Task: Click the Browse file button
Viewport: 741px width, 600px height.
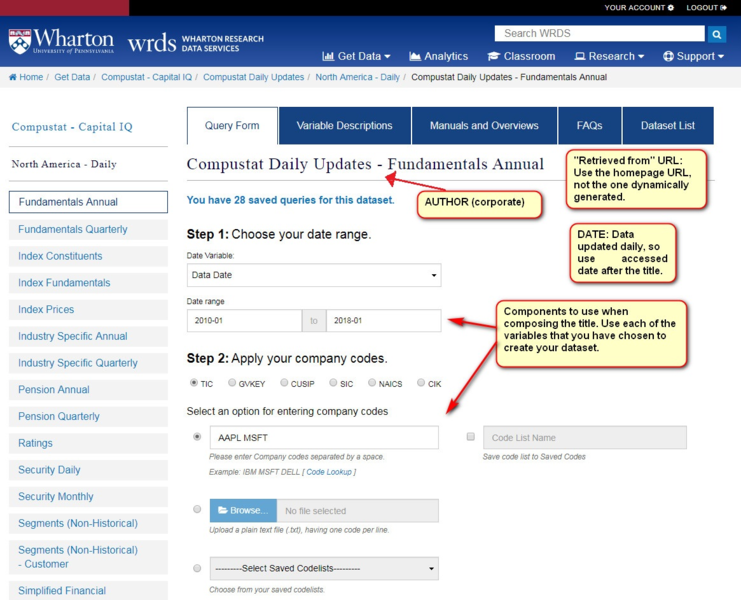Action: [243, 511]
